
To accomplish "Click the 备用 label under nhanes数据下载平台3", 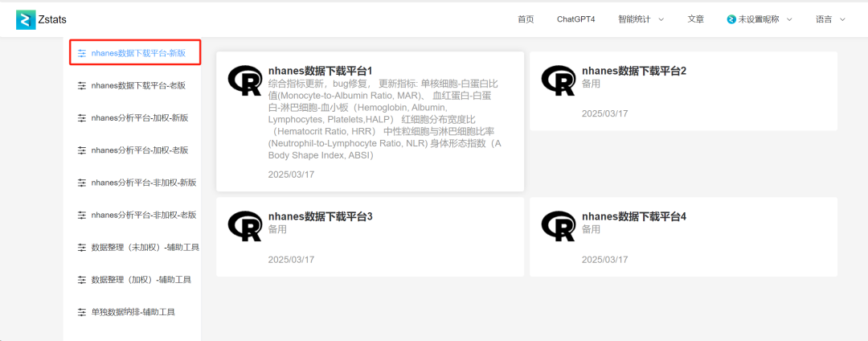I will pyautogui.click(x=277, y=229).
